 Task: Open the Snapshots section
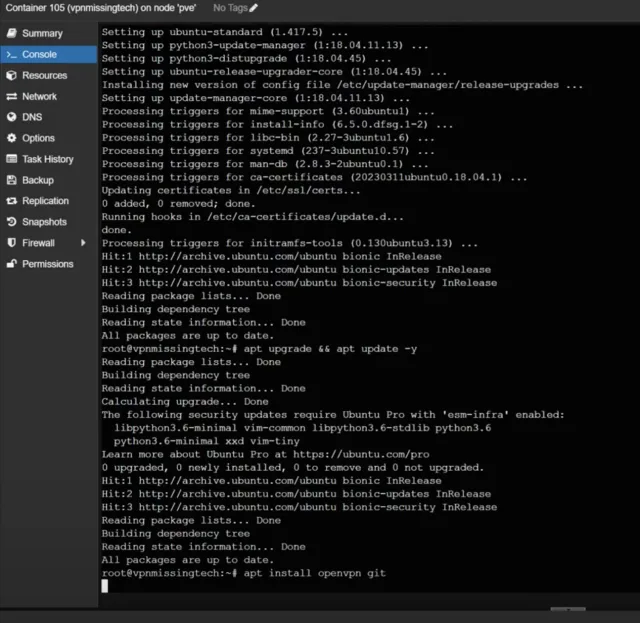pyautogui.click(x=44, y=222)
